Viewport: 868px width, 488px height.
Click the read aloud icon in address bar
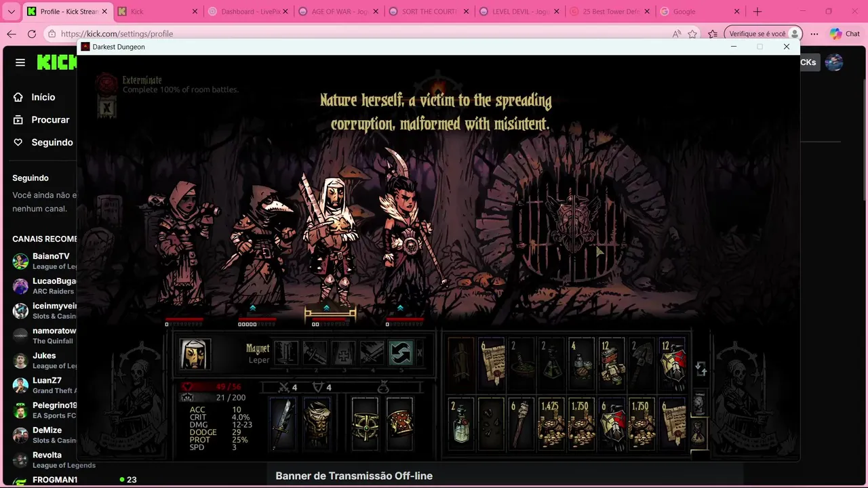click(676, 34)
